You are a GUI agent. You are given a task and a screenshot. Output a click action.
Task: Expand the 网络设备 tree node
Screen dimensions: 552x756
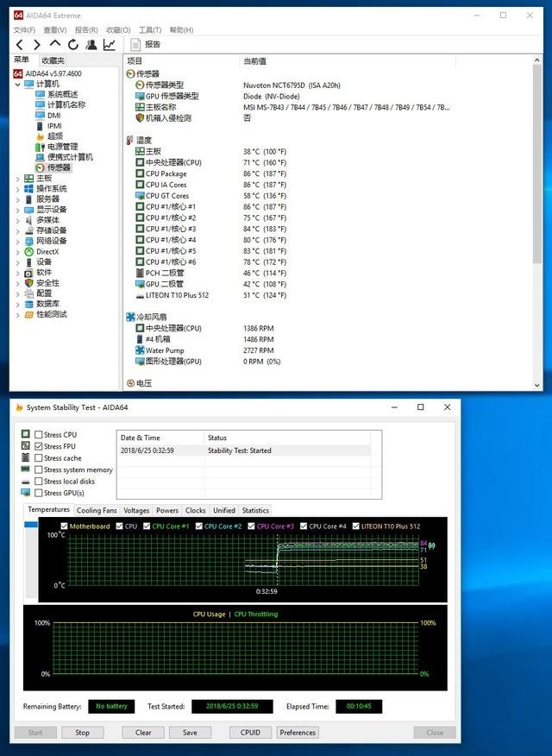[18, 241]
